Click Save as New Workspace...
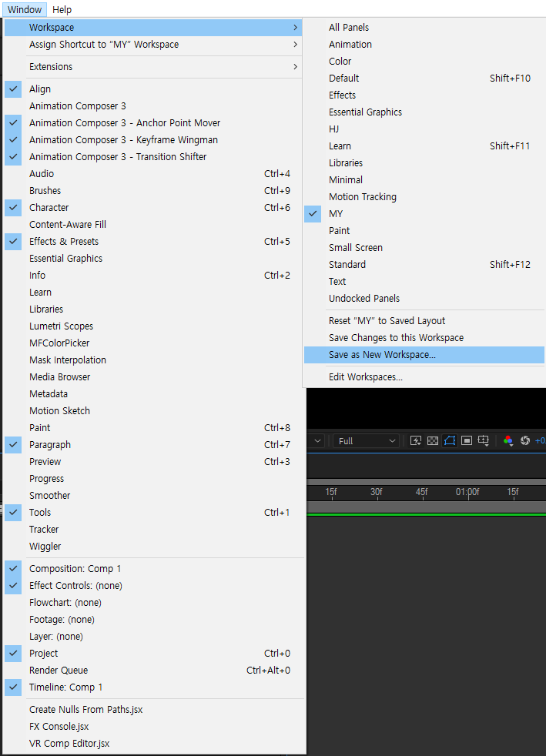Screen dimensions: 546x756 point(424,355)
